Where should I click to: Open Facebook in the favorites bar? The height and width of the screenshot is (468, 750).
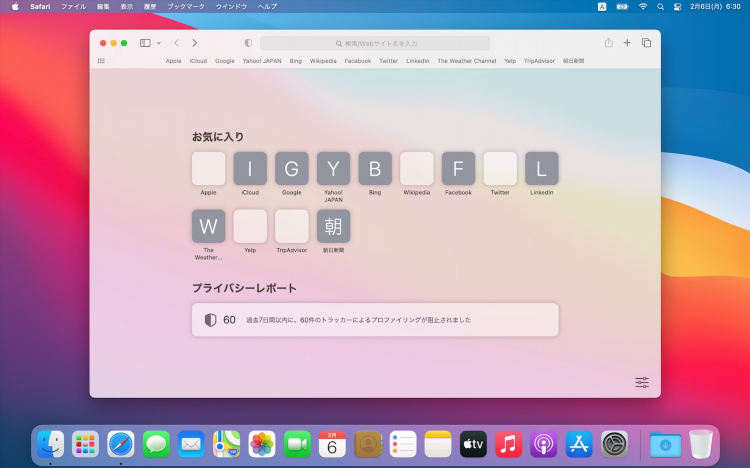point(358,61)
